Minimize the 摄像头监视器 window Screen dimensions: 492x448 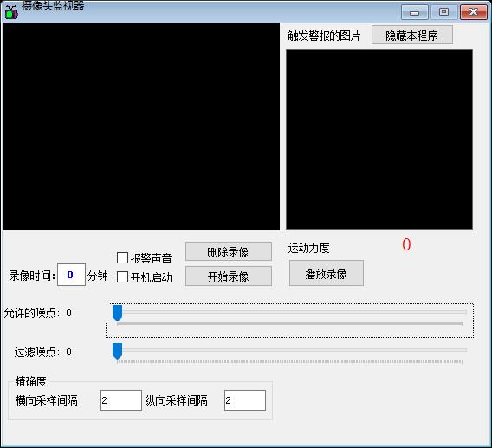coord(415,12)
